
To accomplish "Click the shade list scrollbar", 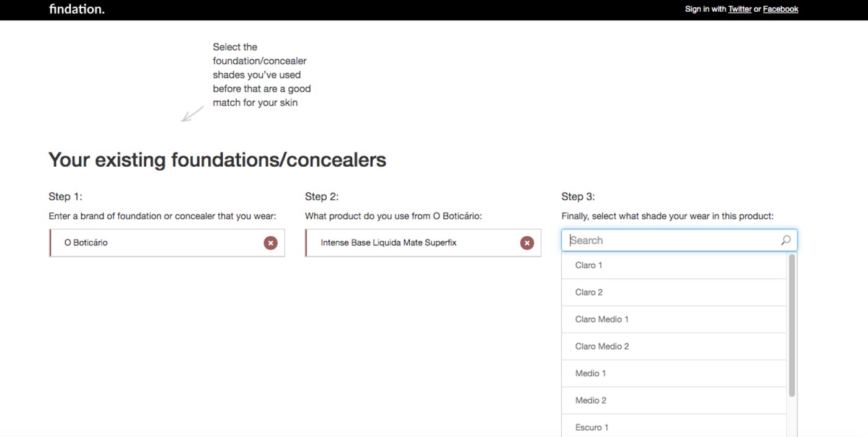I will 792,325.
